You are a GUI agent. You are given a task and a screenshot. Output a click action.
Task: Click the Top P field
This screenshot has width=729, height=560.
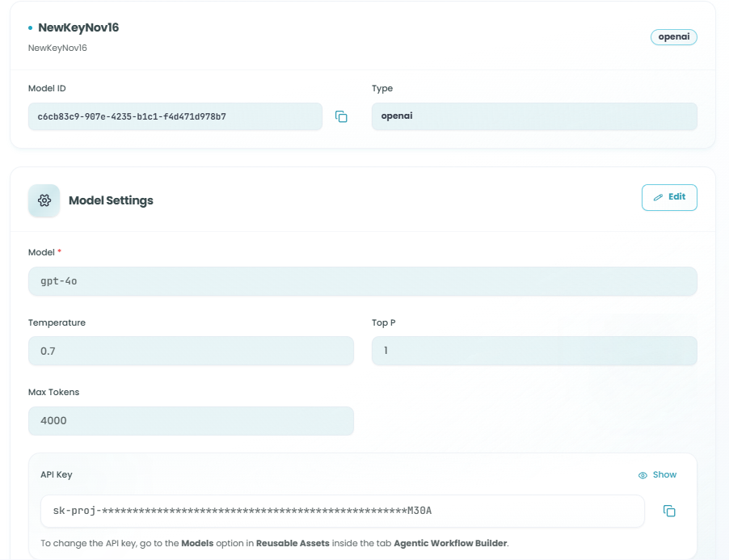[533, 351]
